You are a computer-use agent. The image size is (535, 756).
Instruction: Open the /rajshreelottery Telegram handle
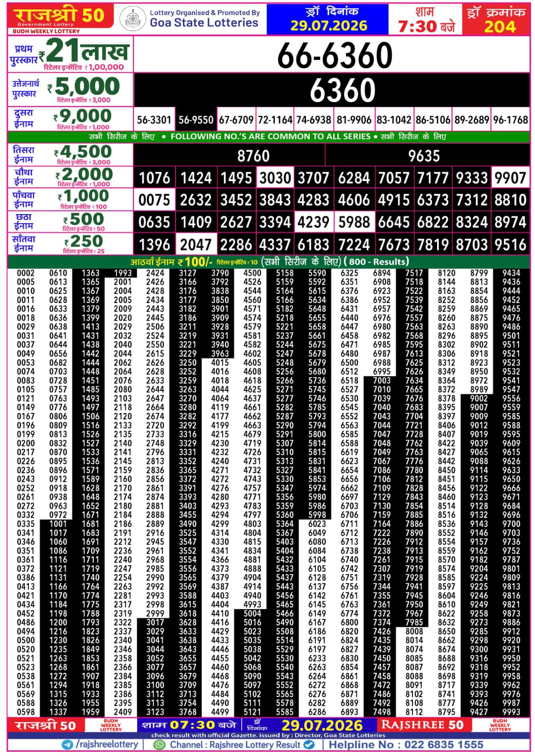107,745
